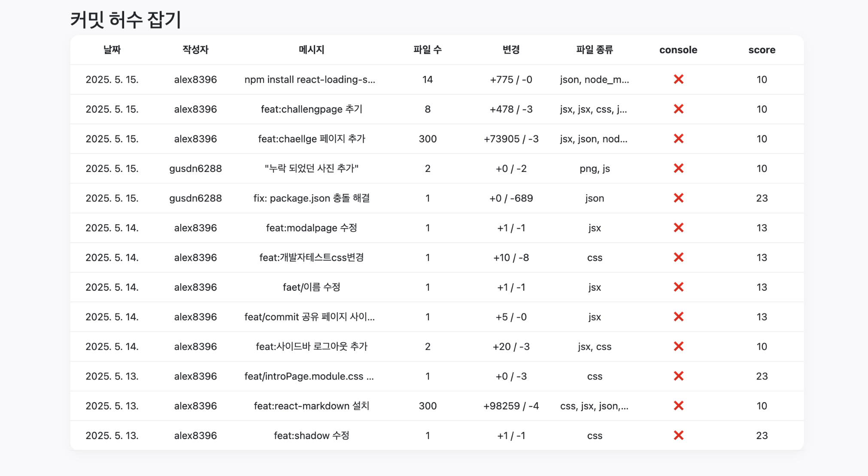868x476 pixels.
Task: Click the red X icon for npm install commit
Action: (x=678, y=79)
